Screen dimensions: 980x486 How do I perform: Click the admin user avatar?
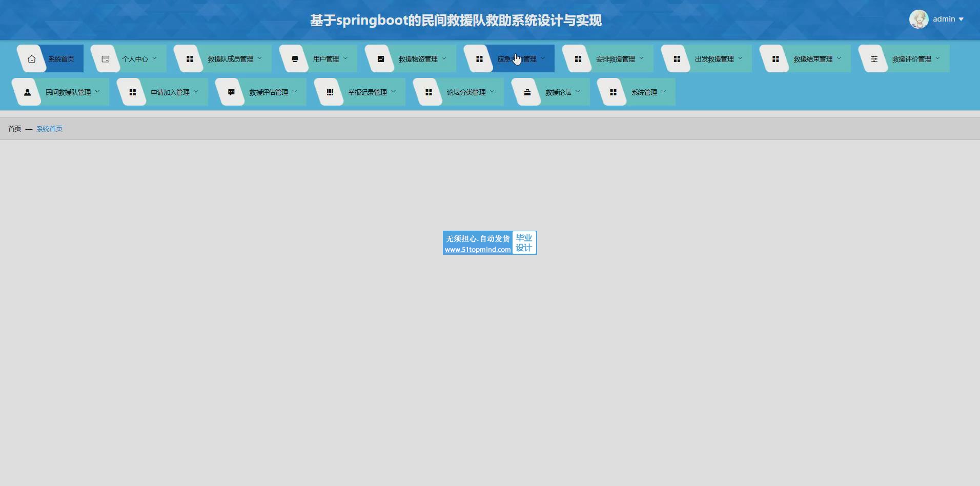(918, 19)
